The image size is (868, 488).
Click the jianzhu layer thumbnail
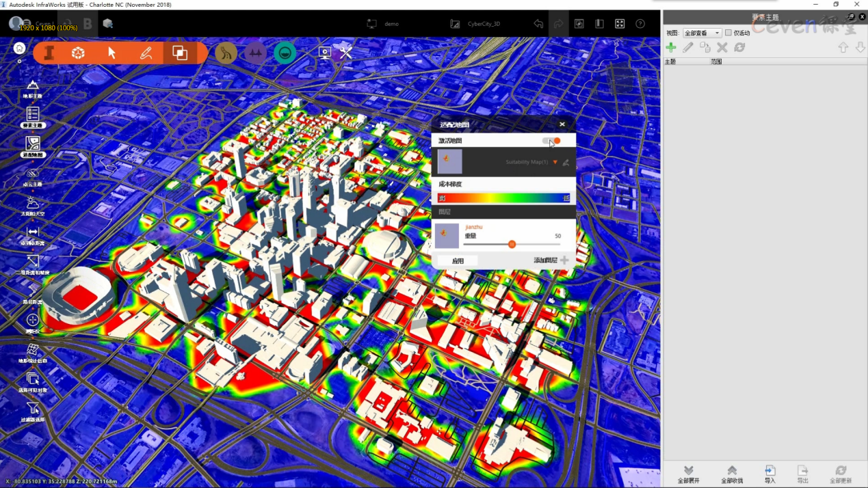click(447, 236)
